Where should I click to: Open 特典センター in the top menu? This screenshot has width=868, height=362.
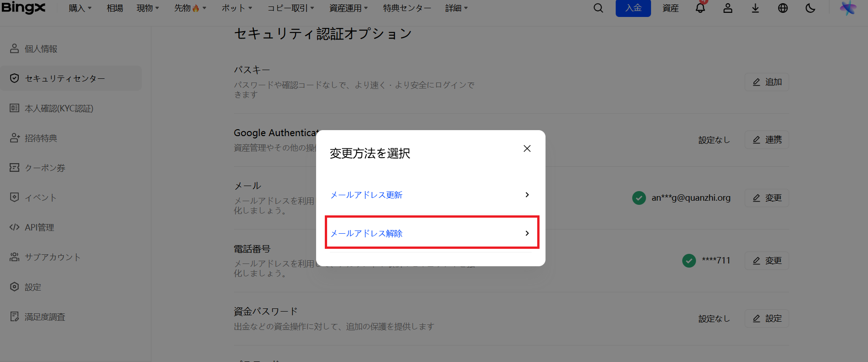tap(407, 8)
